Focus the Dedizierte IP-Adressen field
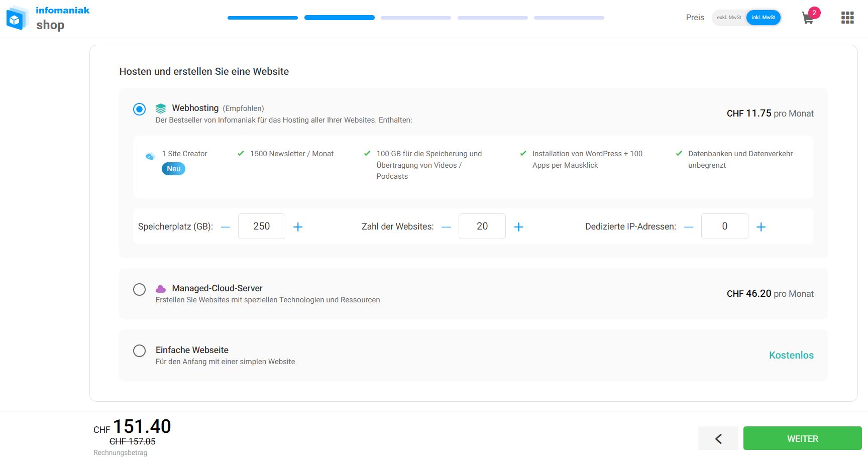This screenshot has height=457, width=868. click(x=725, y=226)
